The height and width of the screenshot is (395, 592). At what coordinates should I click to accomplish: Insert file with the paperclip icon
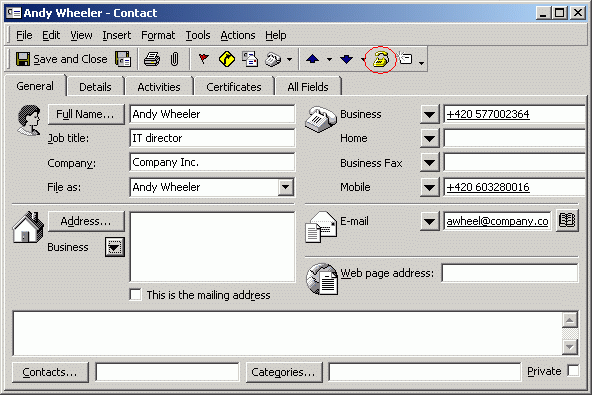pos(174,59)
